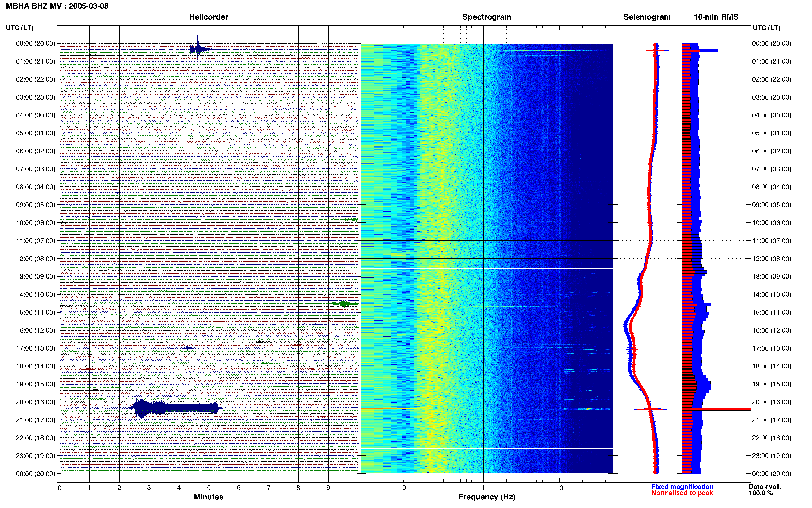
Task: Click the 'Fixed magnification' blue legend text
Action: [x=682, y=487]
